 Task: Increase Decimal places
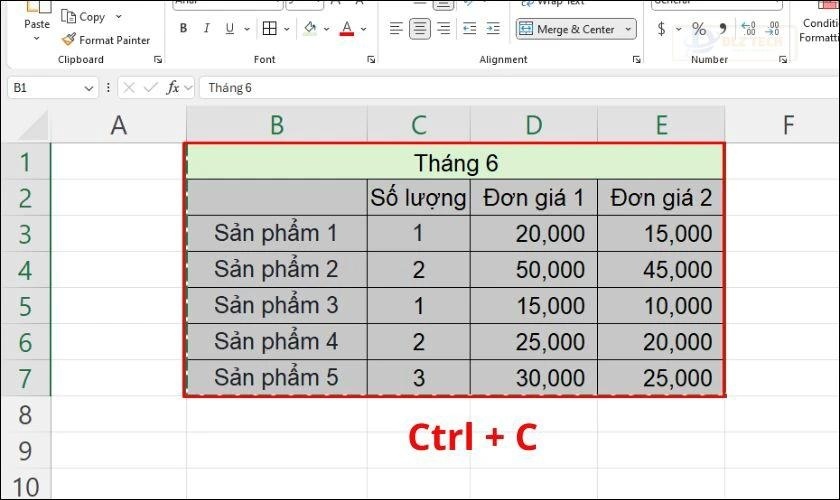[x=748, y=28]
